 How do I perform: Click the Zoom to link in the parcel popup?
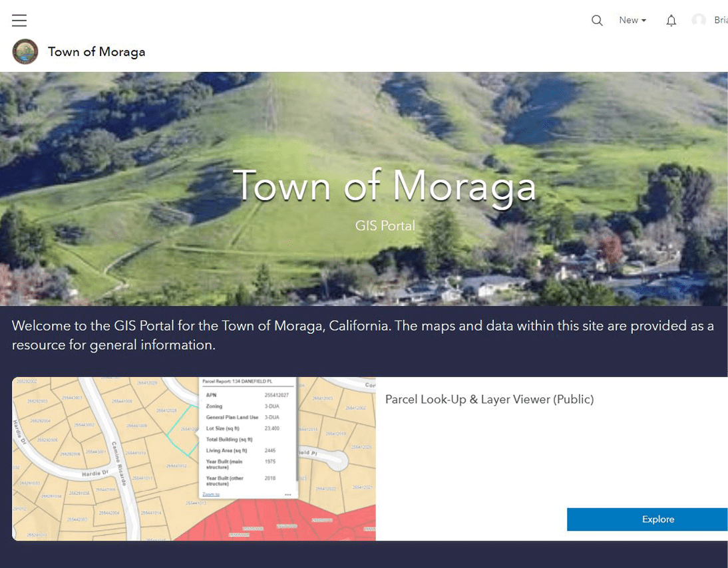tap(212, 494)
